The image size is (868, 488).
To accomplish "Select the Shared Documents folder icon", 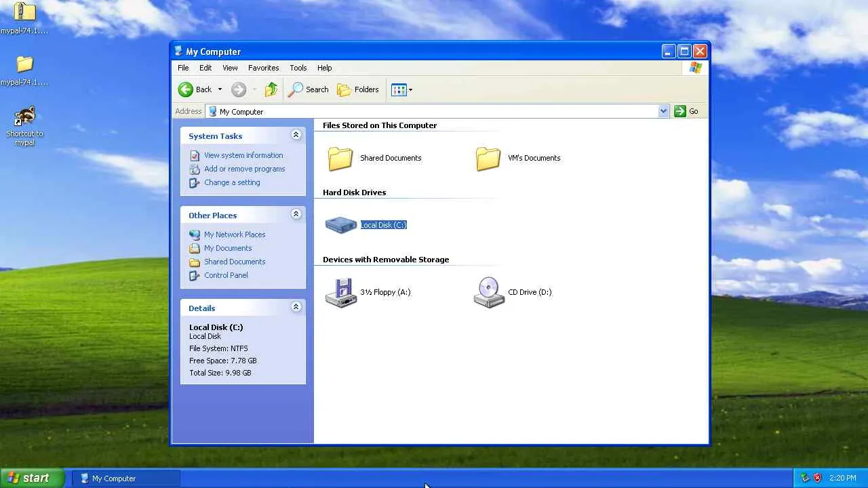I will click(340, 158).
